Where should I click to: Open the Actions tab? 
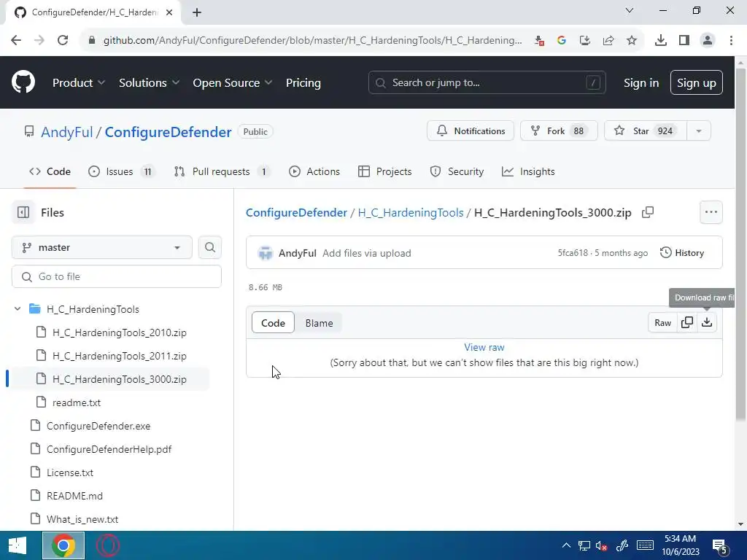click(x=314, y=171)
